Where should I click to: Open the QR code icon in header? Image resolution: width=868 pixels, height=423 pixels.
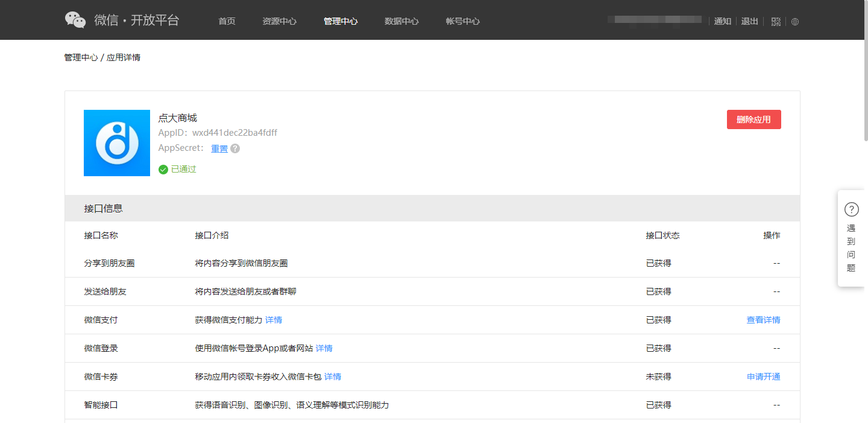coord(776,22)
